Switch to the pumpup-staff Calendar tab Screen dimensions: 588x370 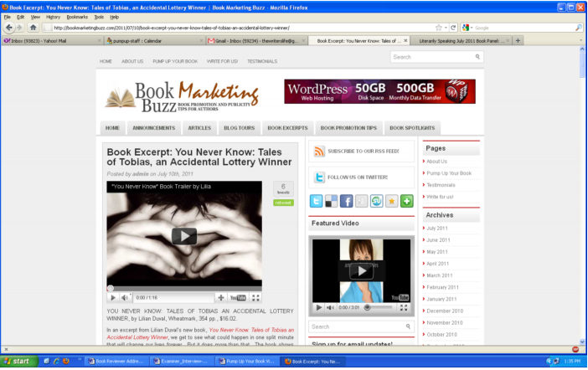[154, 40]
